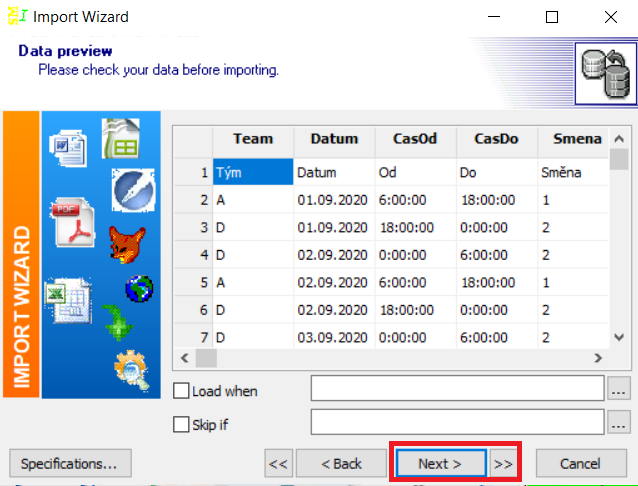Jump to first step with << button

coord(278,463)
